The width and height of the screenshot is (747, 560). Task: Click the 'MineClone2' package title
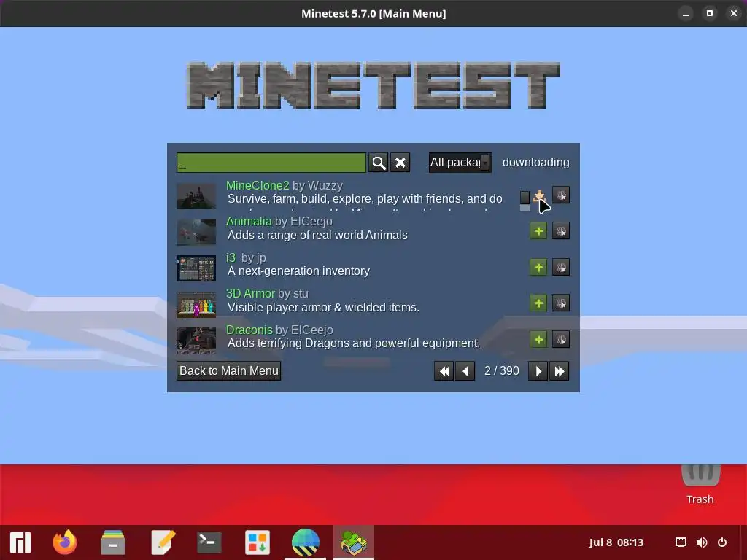tap(258, 185)
